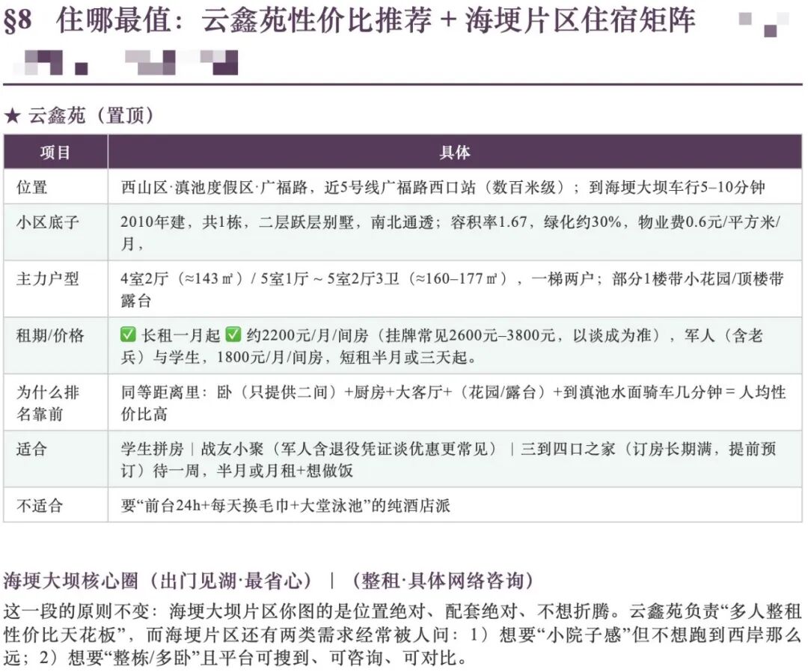808x672 pixels.
Task: Click the 小区底子 row label
Action: 47,222
